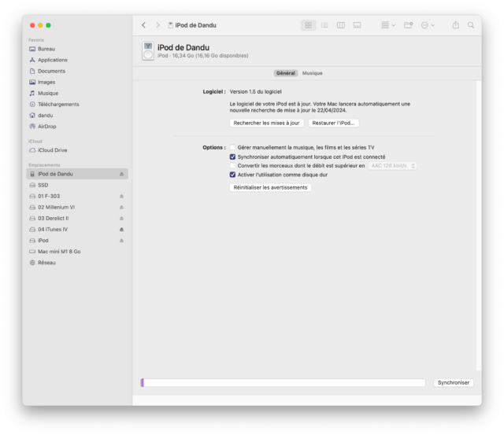Open dandu home folder
504x435 pixels.
(77, 116)
